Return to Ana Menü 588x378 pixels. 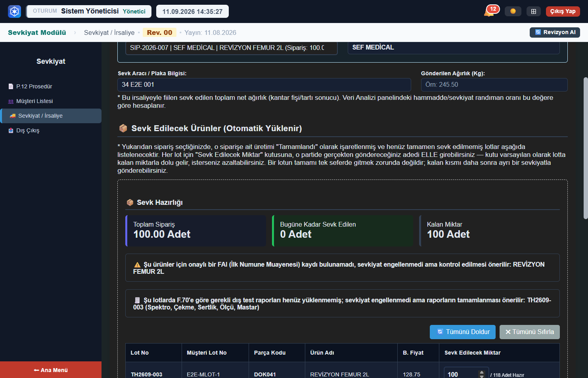pos(51,370)
